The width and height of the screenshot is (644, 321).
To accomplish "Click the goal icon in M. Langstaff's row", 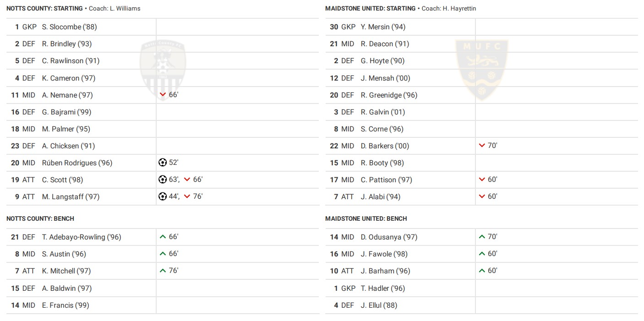I will click(x=162, y=196).
